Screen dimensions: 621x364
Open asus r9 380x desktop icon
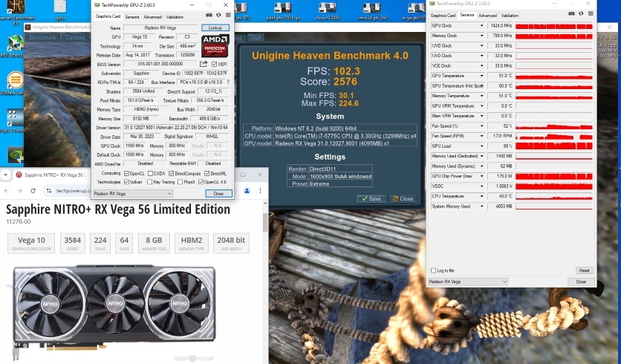click(328, 10)
